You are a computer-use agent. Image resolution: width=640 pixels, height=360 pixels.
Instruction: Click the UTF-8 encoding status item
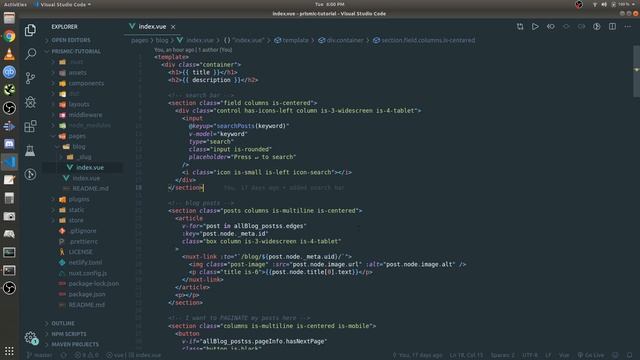point(530,356)
